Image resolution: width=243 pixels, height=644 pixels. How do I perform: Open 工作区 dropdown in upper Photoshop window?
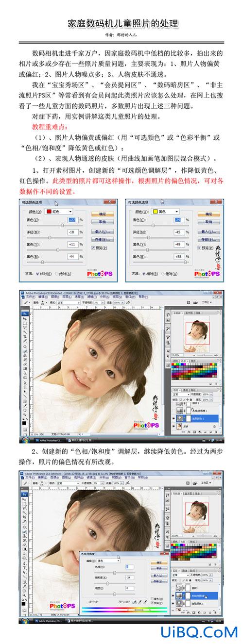206,302
